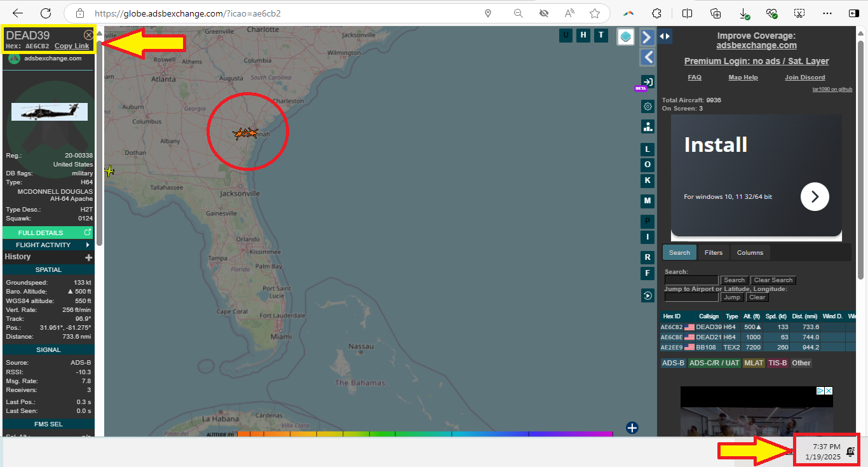Viewport: 868px width, 467px height.
Task: Select the DEAD39 helicopter on map
Action: pos(252,133)
